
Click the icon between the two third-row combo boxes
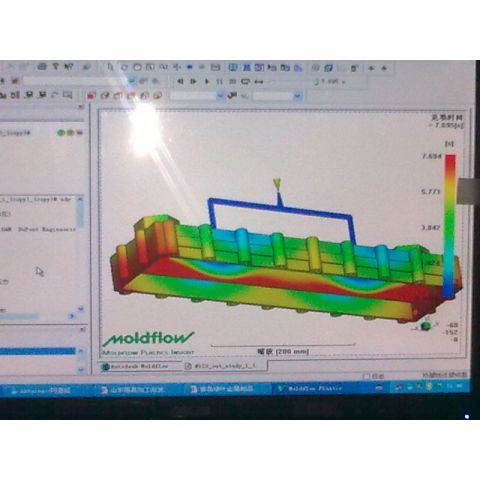[x=232, y=96]
